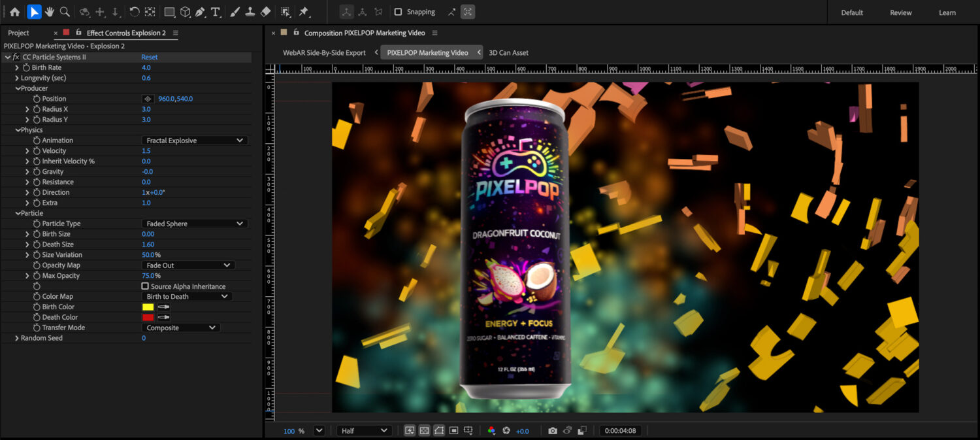
Task: Reset CC Particle Systems II effect
Action: tap(149, 57)
